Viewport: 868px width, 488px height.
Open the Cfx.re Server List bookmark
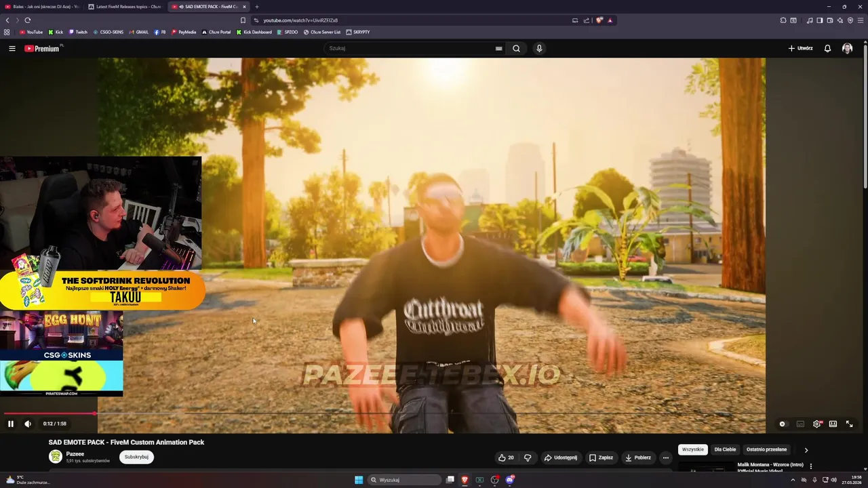(322, 32)
